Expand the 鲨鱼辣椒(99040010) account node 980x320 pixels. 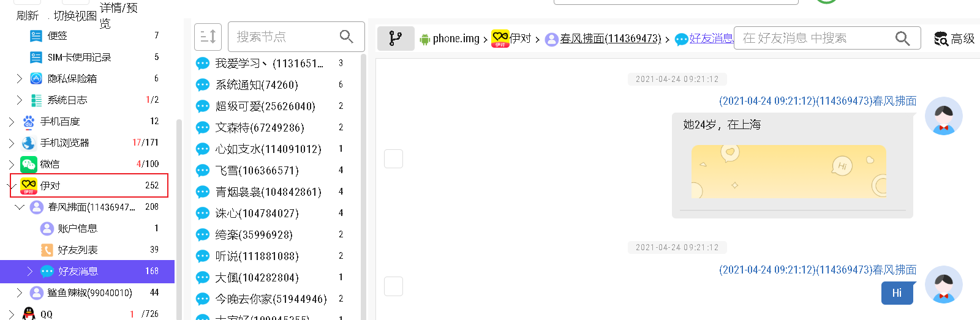click(x=20, y=292)
